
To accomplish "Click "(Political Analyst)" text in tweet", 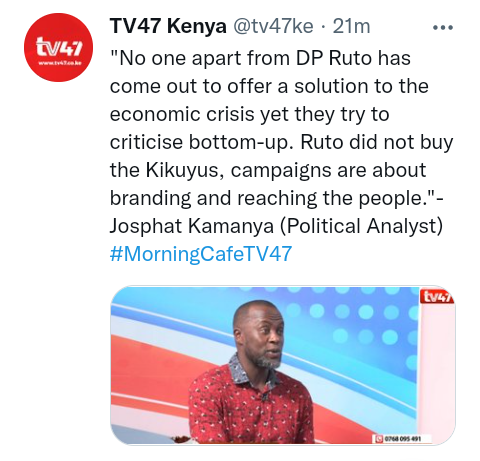I will tap(361, 226).
